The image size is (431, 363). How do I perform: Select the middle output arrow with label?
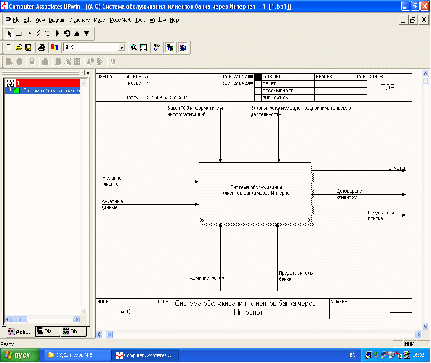(x=358, y=194)
